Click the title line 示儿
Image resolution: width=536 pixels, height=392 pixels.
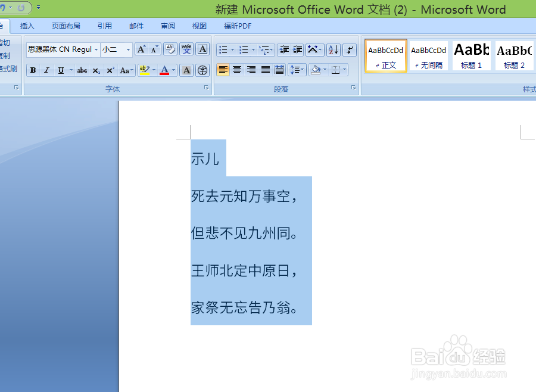(x=205, y=159)
